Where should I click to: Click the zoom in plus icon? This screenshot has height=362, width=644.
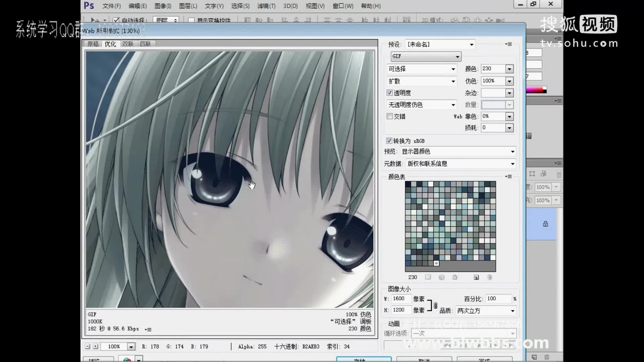coord(96,346)
